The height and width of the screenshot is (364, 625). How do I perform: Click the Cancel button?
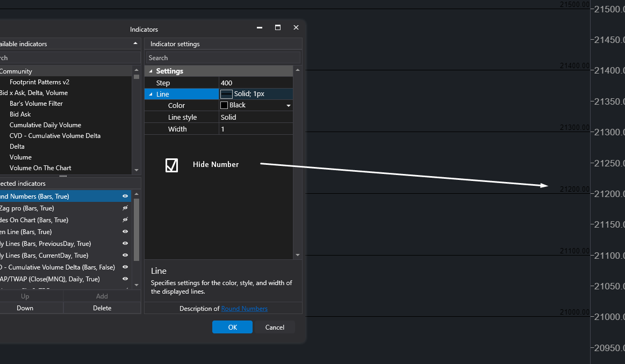click(275, 327)
